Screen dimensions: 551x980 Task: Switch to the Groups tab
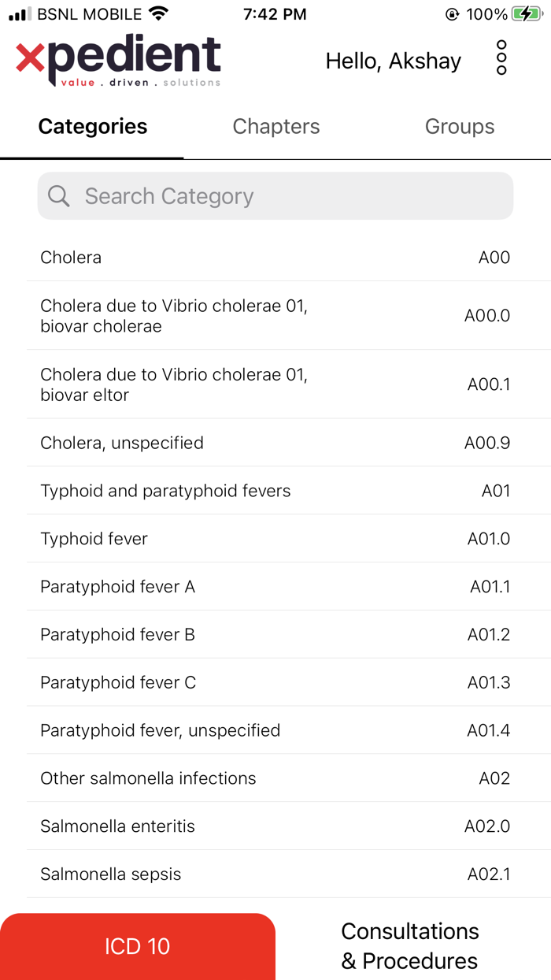point(460,126)
